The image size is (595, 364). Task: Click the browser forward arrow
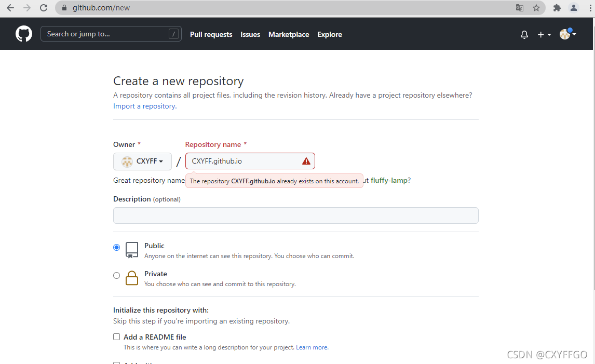click(27, 8)
